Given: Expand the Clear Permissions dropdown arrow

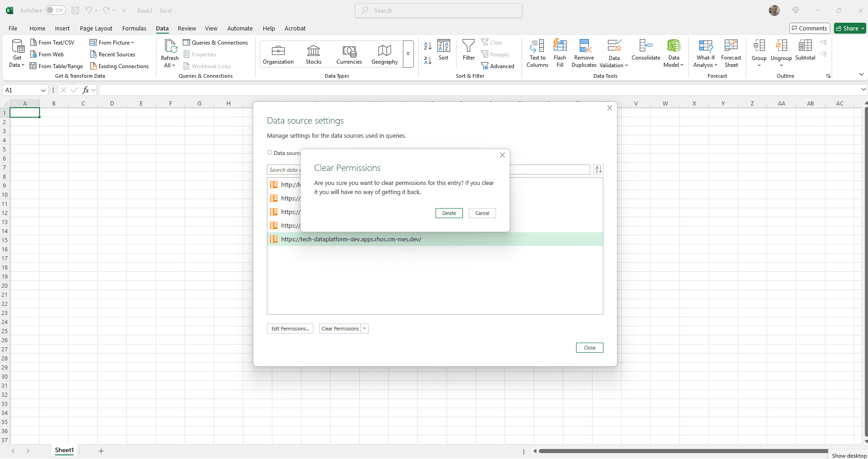Looking at the screenshot, I should pos(365,329).
